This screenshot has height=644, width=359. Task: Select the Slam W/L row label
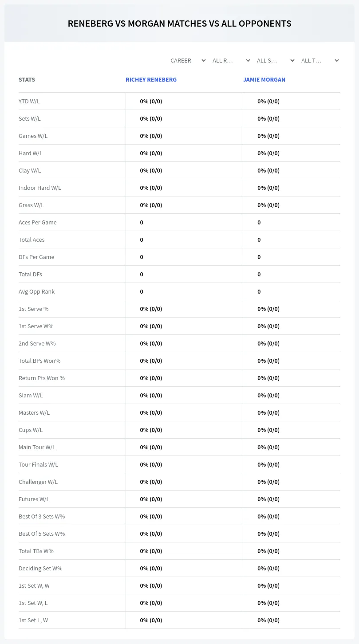[x=31, y=395]
